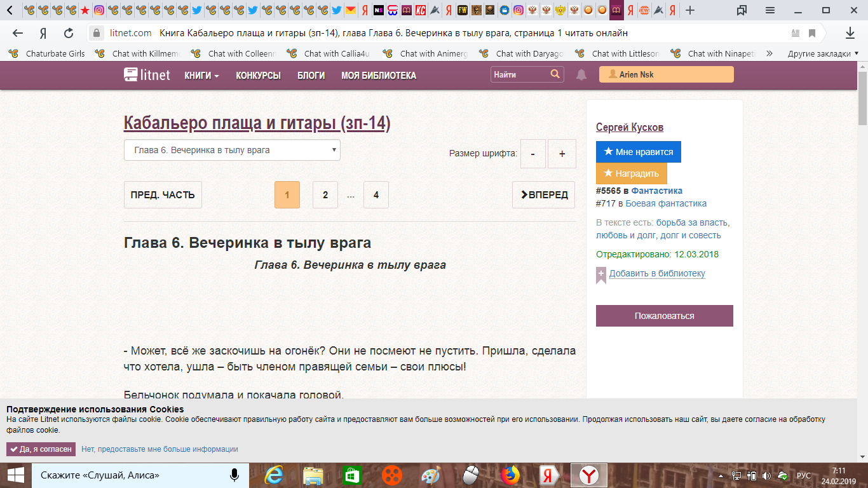Expand Другие закладки bookmarks folder
Viewport: 868px width, 488px height.
[x=818, y=54]
